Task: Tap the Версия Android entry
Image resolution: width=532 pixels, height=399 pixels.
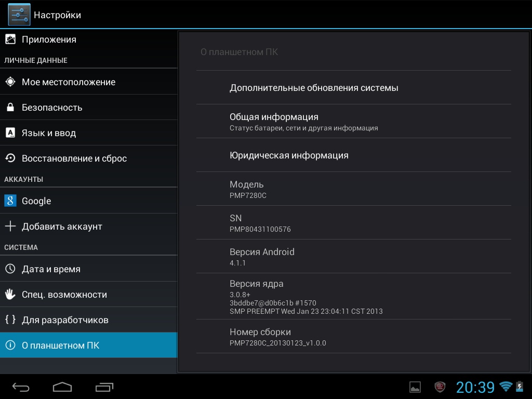Action: (x=262, y=257)
